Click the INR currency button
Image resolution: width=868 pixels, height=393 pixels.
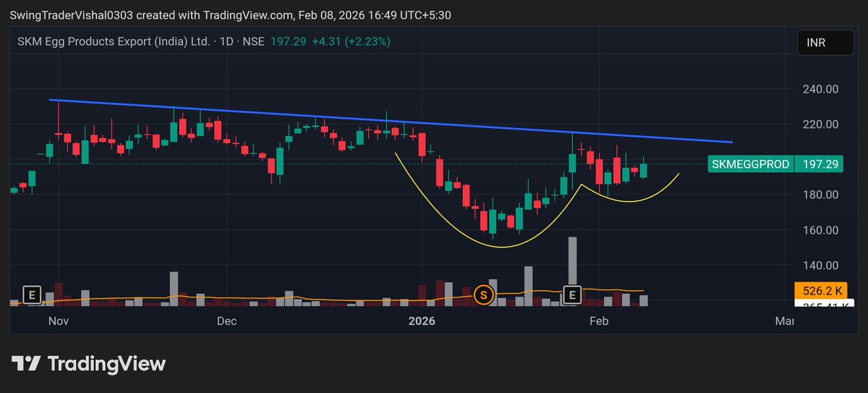pos(825,43)
